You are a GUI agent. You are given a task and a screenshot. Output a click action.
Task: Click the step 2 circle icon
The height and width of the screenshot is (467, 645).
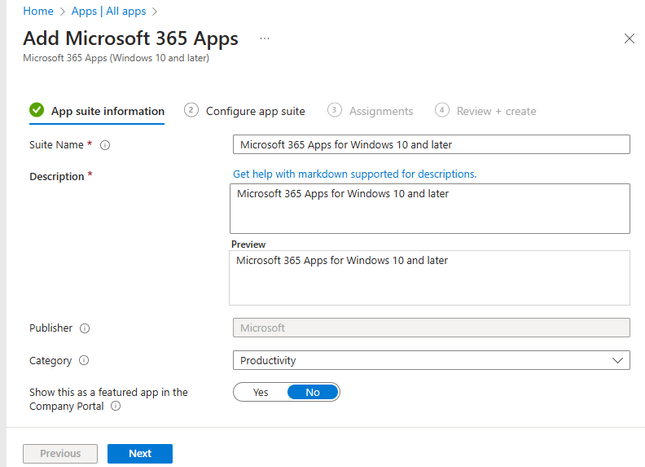pyautogui.click(x=191, y=111)
